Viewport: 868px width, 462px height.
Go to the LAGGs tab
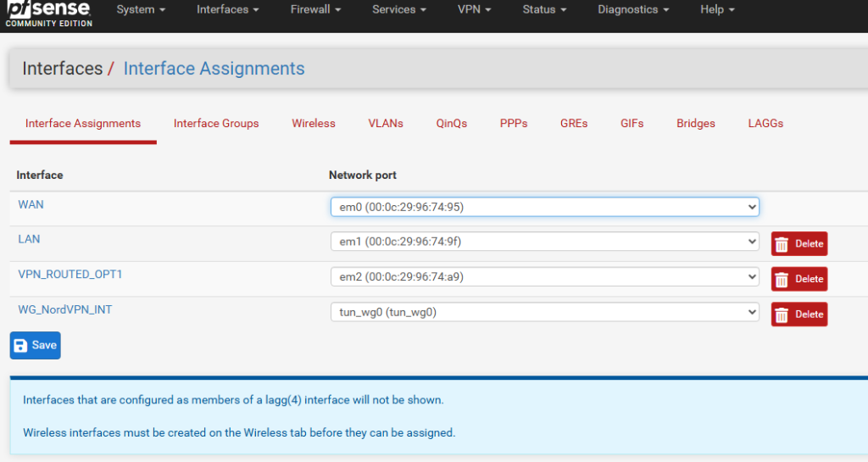(765, 124)
